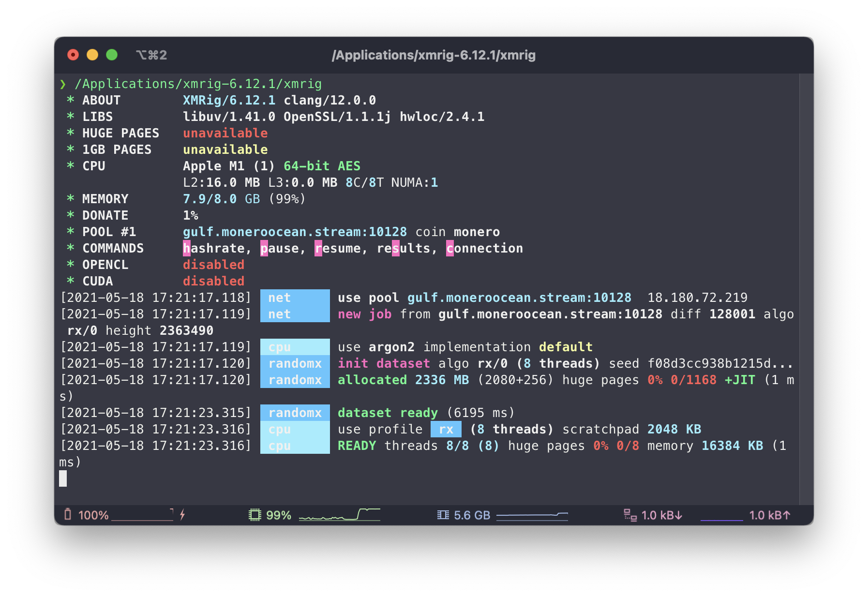Click the green zoom window button
The height and width of the screenshot is (597, 868).
tap(112, 55)
